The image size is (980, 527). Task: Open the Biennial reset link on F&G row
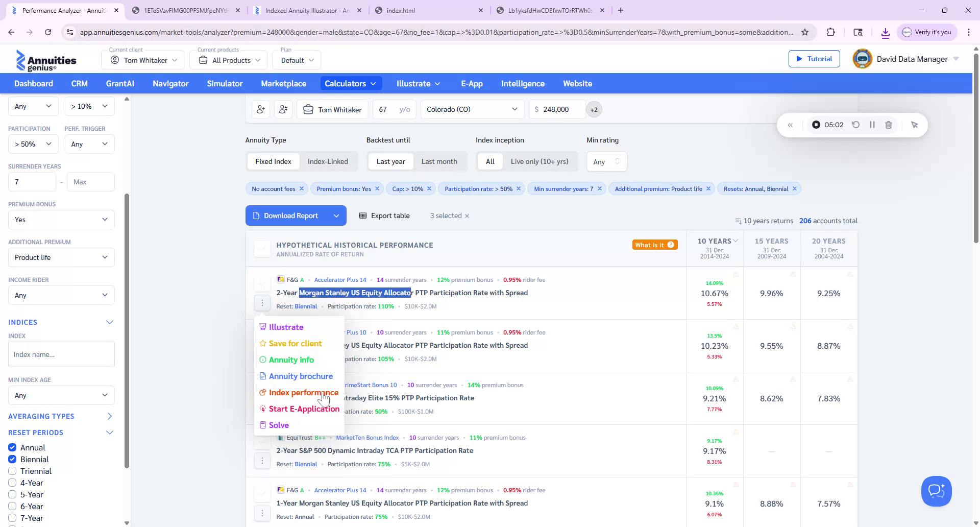point(305,306)
